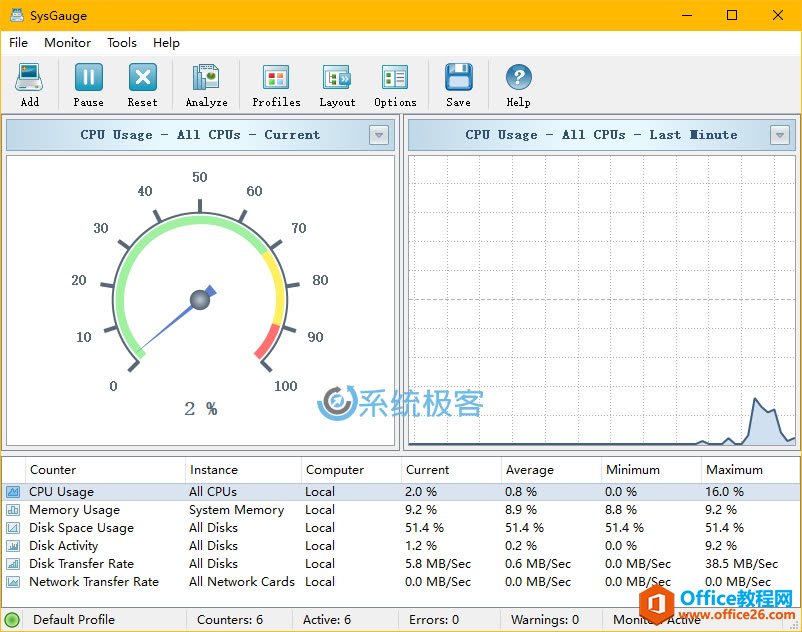This screenshot has height=632, width=802.
Task: Open the File menu
Action: (x=18, y=43)
